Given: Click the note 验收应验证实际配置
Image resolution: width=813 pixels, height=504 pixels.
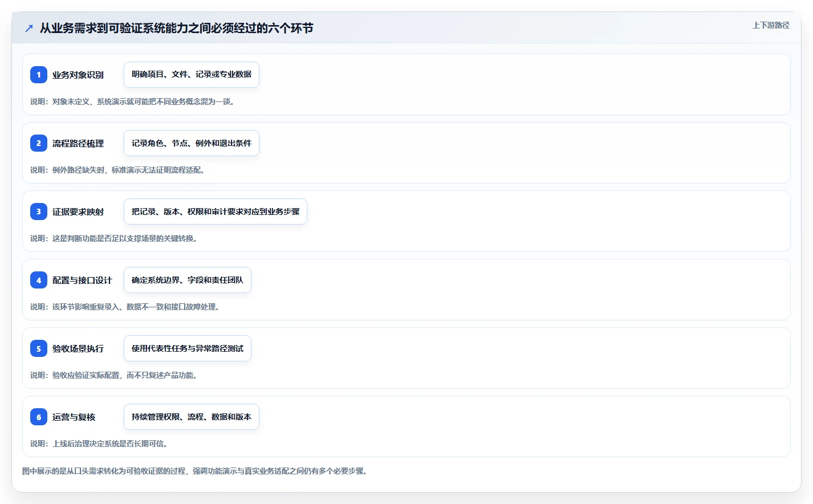Looking at the screenshot, I should [114, 375].
